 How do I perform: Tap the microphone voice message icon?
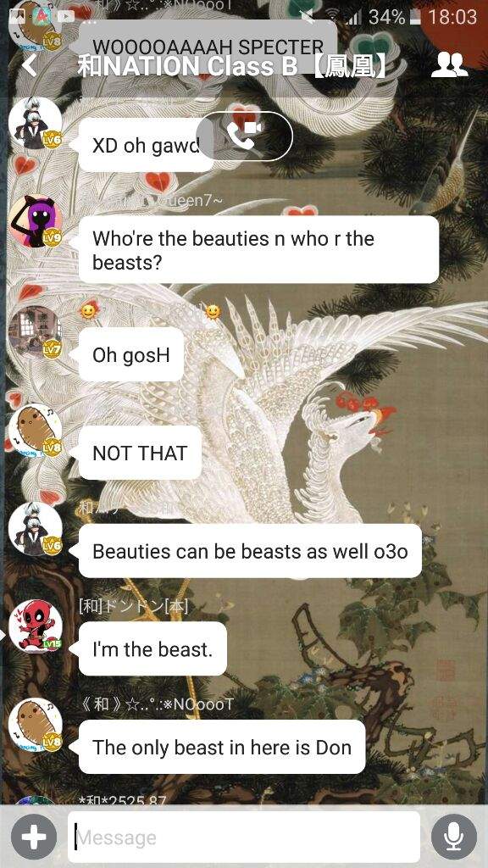454,837
